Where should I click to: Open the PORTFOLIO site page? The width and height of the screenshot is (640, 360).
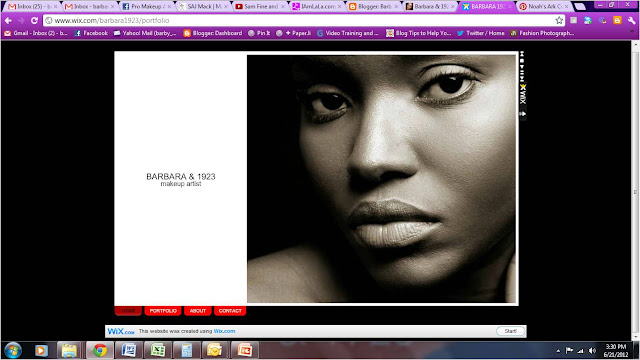tap(163, 311)
